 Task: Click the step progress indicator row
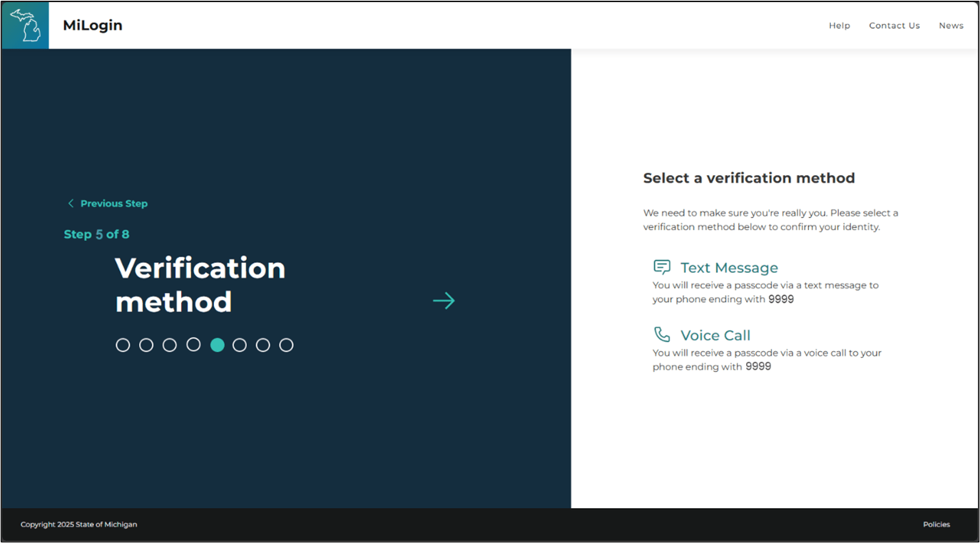[205, 344]
